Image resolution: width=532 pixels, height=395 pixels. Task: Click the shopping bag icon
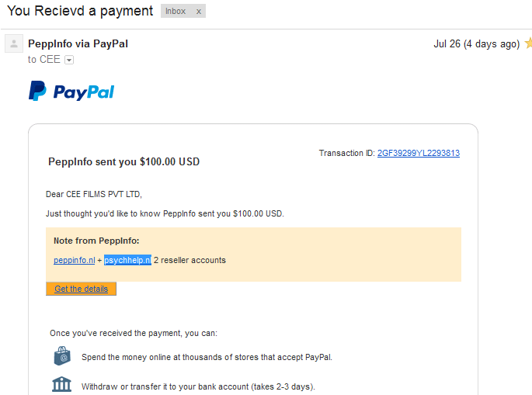(x=62, y=356)
